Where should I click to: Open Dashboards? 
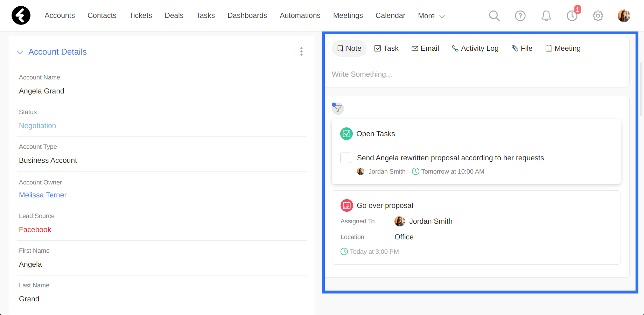tap(247, 15)
